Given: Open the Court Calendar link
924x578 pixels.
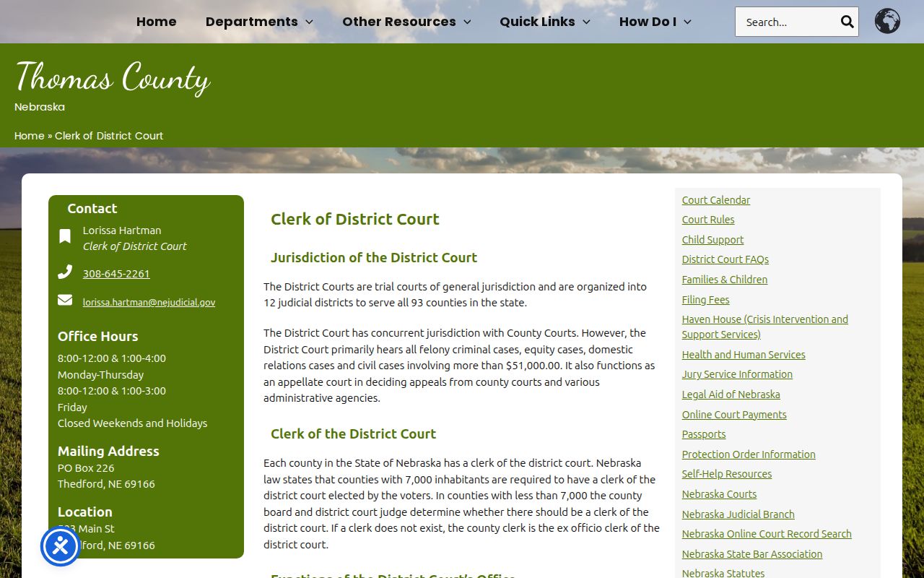Looking at the screenshot, I should pos(716,200).
